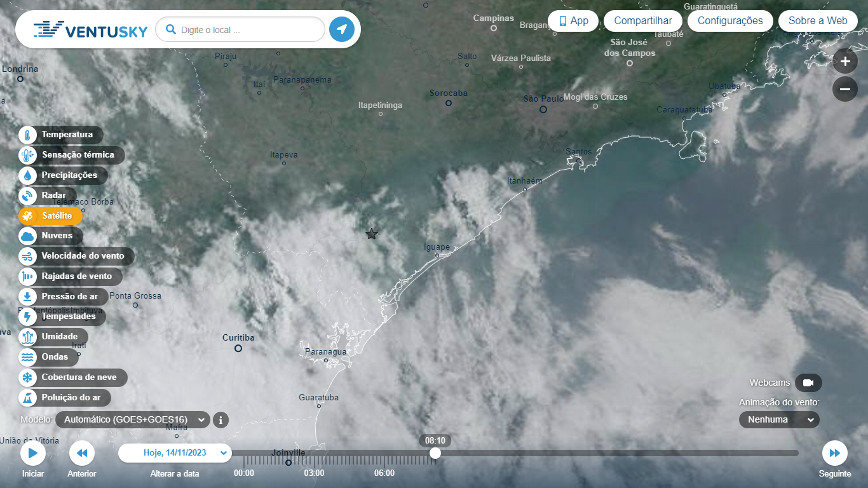Image resolution: width=868 pixels, height=488 pixels.
Task: Select the Precipitações layer label
Action: 70,175
